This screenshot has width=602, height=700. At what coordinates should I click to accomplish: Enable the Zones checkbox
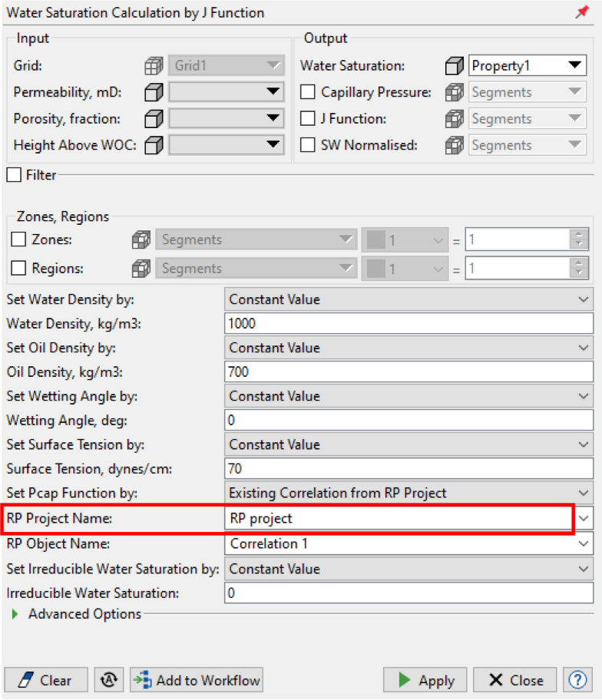point(19,240)
